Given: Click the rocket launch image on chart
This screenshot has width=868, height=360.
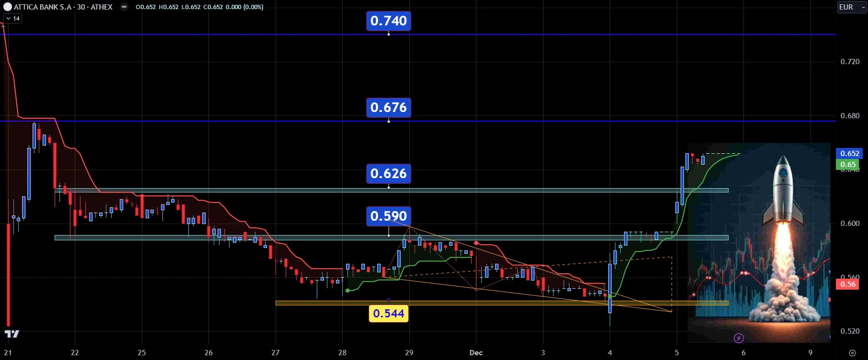Looking at the screenshot, I should (759, 243).
